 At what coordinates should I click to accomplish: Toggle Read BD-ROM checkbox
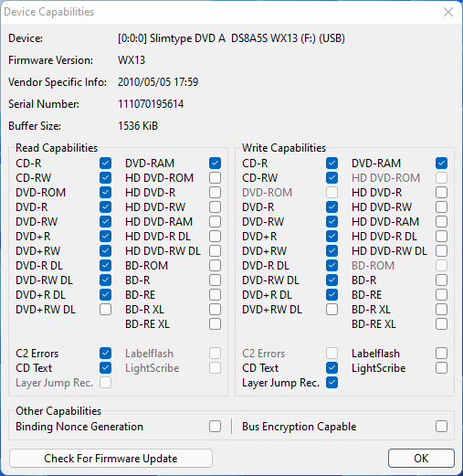215,265
